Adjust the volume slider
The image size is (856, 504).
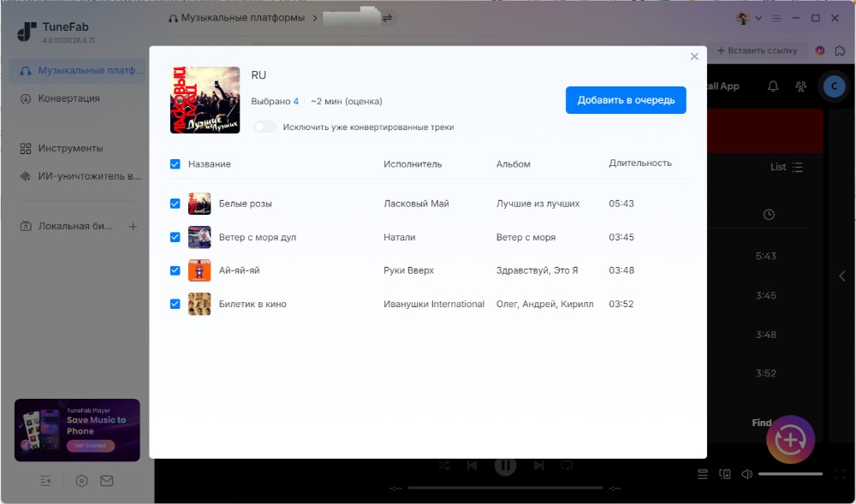(x=790, y=474)
